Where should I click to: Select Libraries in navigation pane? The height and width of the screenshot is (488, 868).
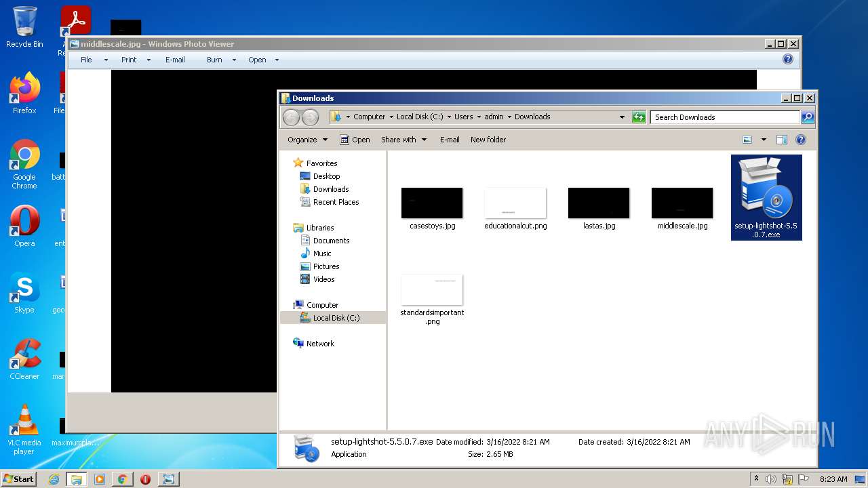(320, 228)
